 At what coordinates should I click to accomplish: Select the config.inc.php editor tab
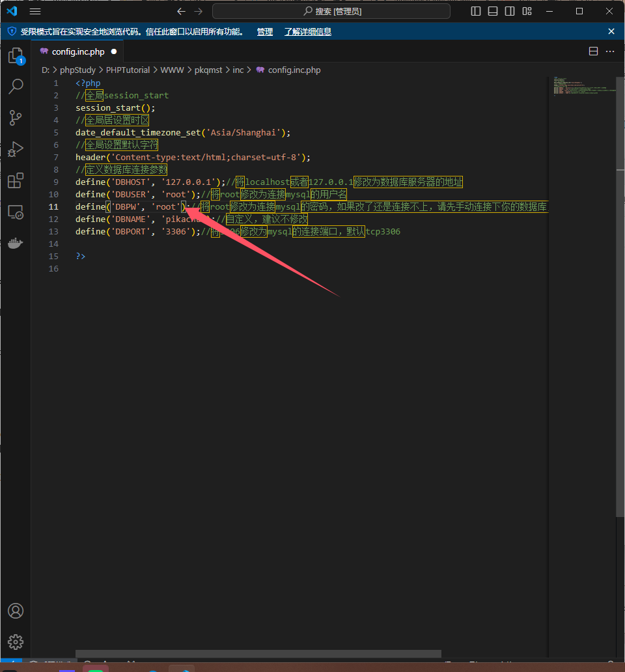pyautogui.click(x=77, y=51)
